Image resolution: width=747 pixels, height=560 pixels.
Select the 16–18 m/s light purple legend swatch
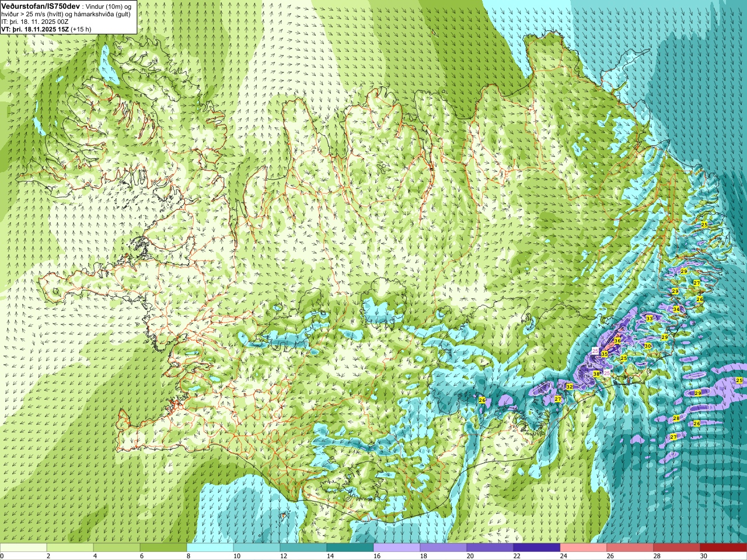397,548
